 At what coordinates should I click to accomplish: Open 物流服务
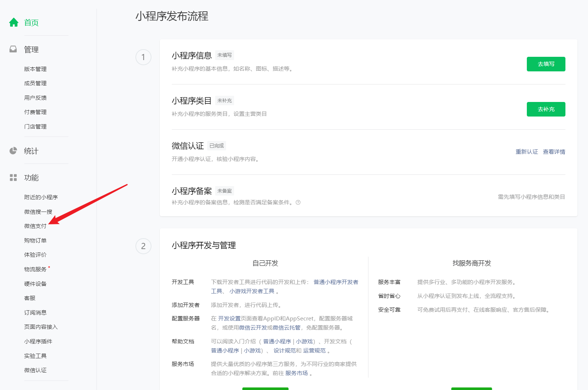click(x=35, y=269)
